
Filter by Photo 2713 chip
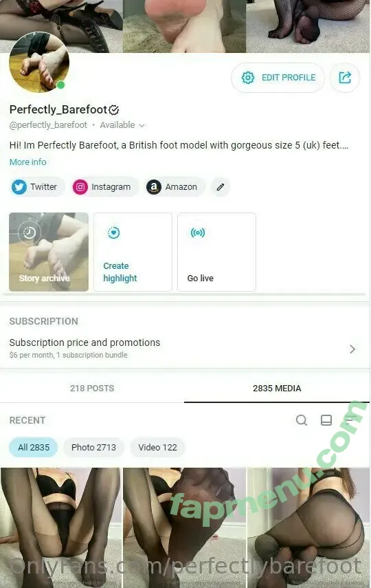click(x=93, y=448)
